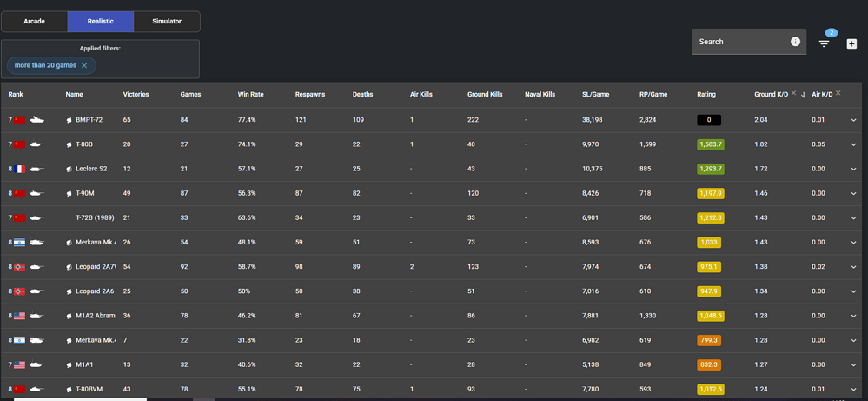Click the green 1,583.7 rating badge
The image size is (868, 401).
(x=709, y=144)
